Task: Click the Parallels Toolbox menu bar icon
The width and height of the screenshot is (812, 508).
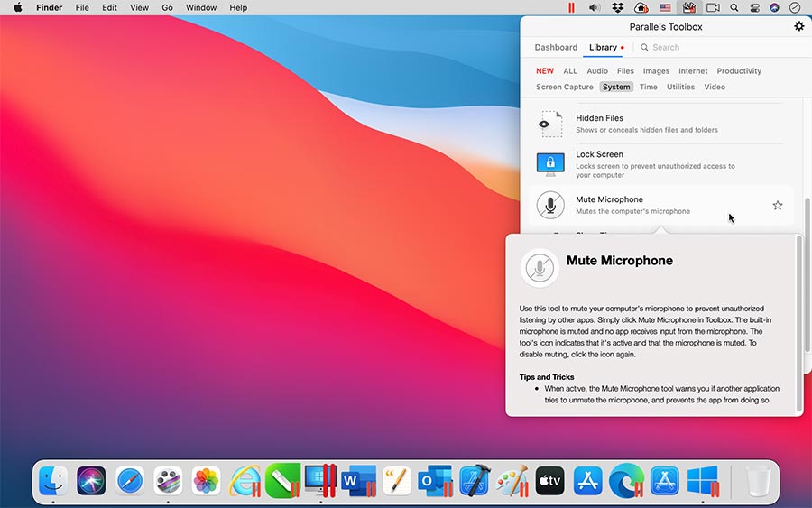Action: [x=688, y=7]
